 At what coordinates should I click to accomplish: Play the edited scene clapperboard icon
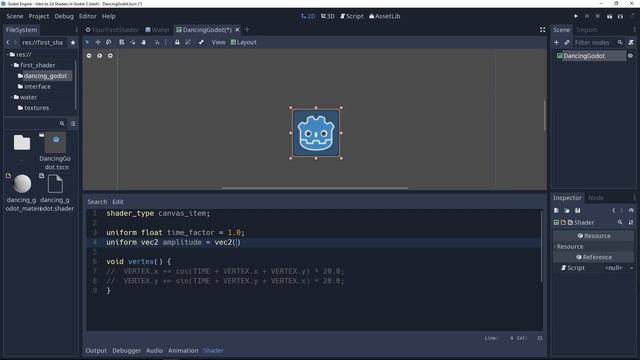click(x=609, y=16)
